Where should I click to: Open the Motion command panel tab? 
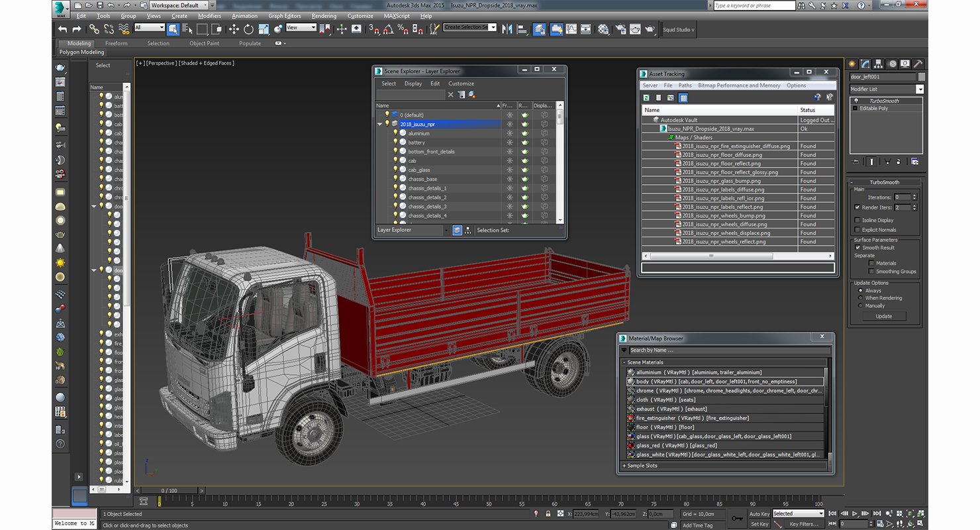click(892, 64)
